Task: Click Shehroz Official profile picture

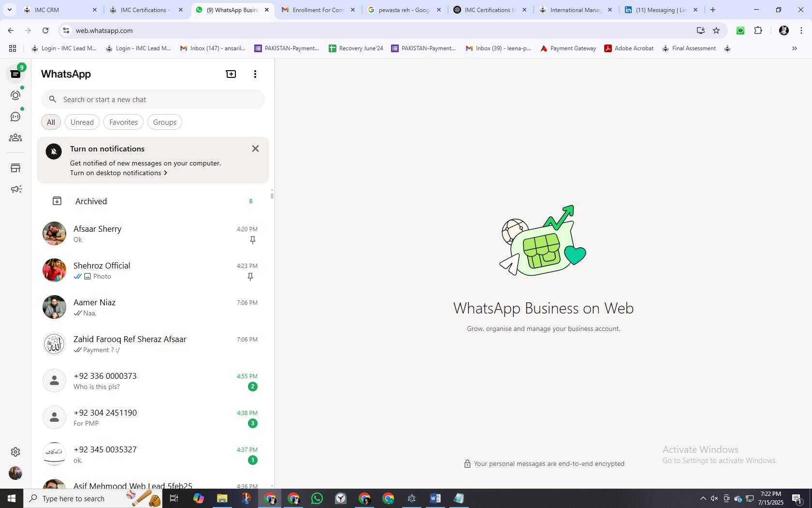Action: [54, 270]
